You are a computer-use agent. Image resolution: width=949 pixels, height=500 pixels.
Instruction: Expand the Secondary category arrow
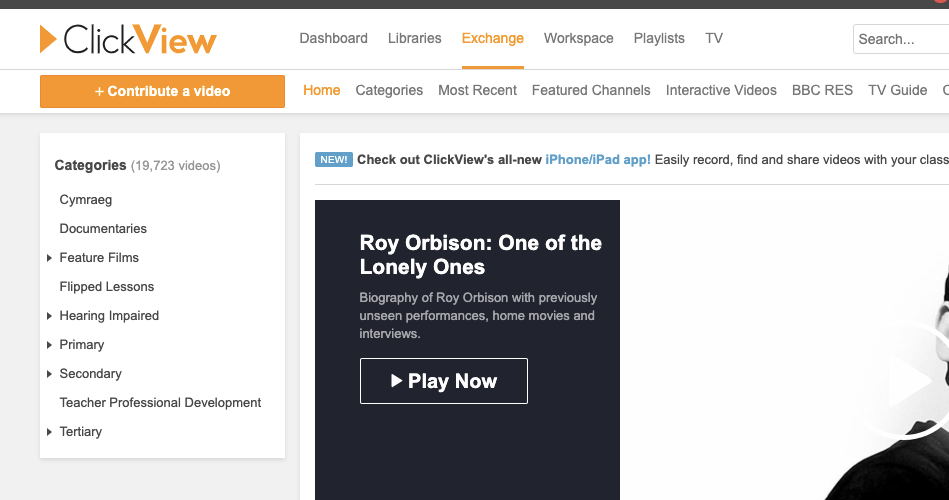pos(49,374)
